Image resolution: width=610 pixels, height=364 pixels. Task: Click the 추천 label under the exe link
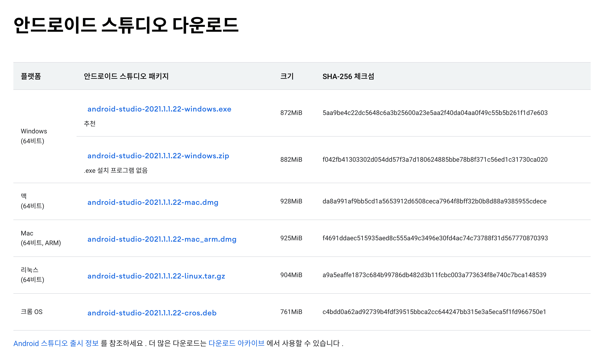pyautogui.click(x=89, y=124)
